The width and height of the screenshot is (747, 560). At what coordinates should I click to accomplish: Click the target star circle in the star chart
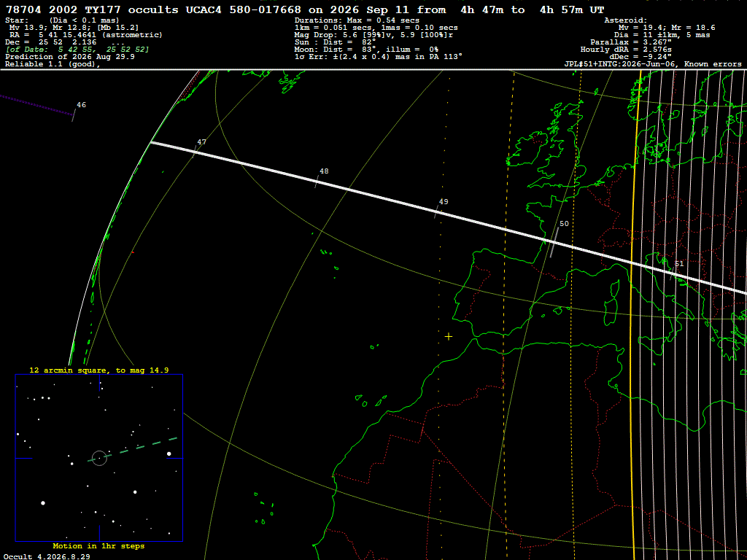point(99,458)
